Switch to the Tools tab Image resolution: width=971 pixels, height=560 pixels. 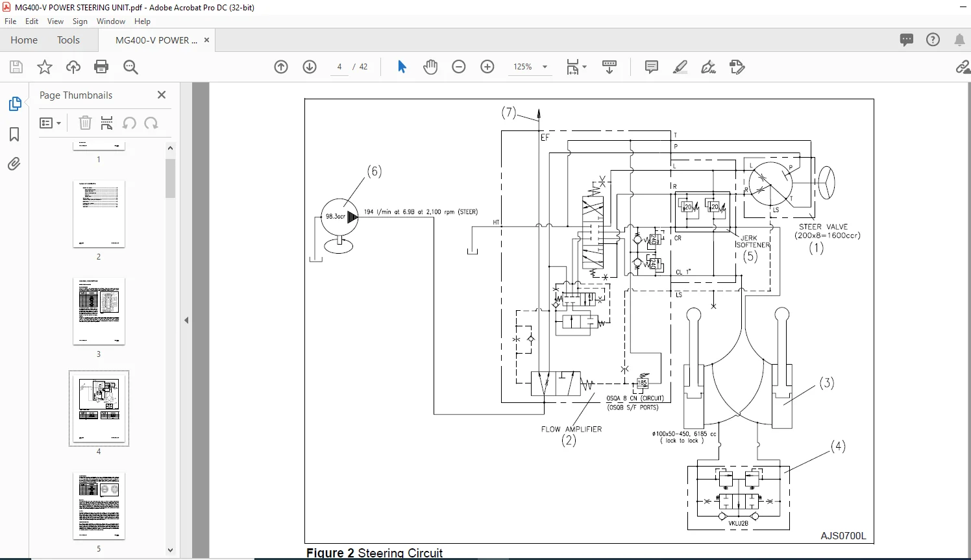68,40
